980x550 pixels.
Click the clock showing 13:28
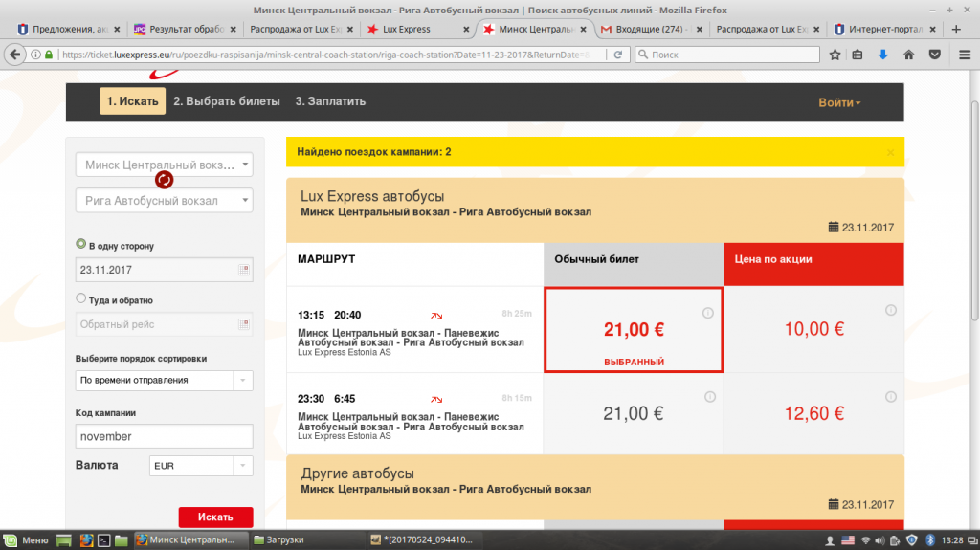pyautogui.click(x=952, y=540)
